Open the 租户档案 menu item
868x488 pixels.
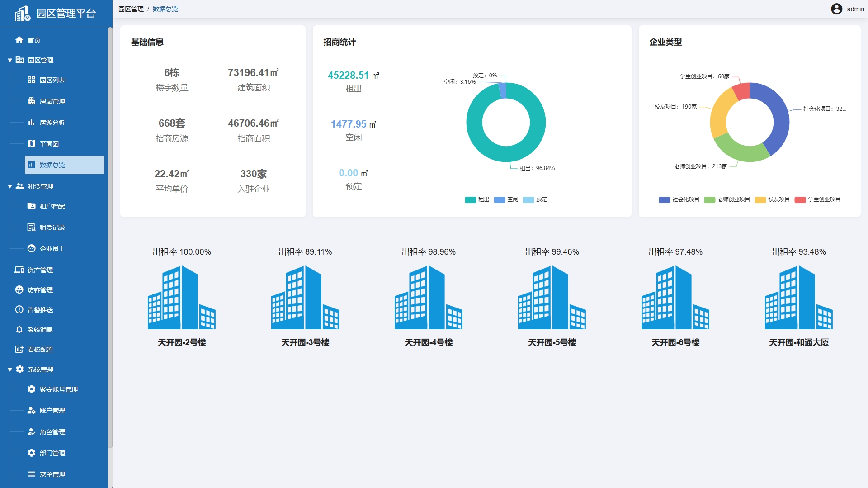pos(52,206)
